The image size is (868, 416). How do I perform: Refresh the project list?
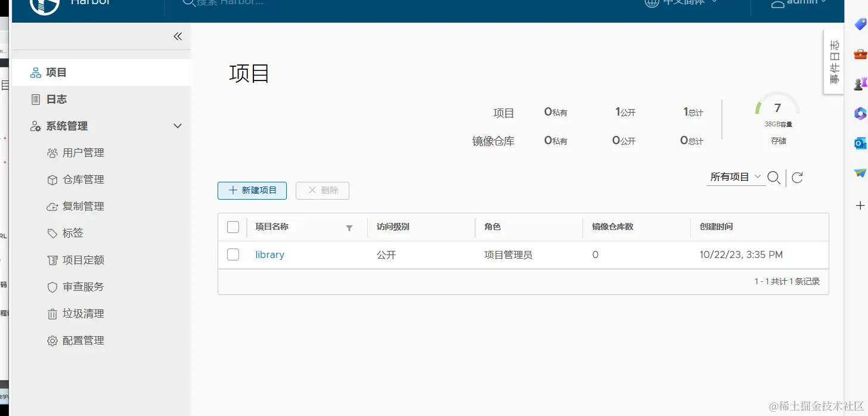[x=797, y=178]
